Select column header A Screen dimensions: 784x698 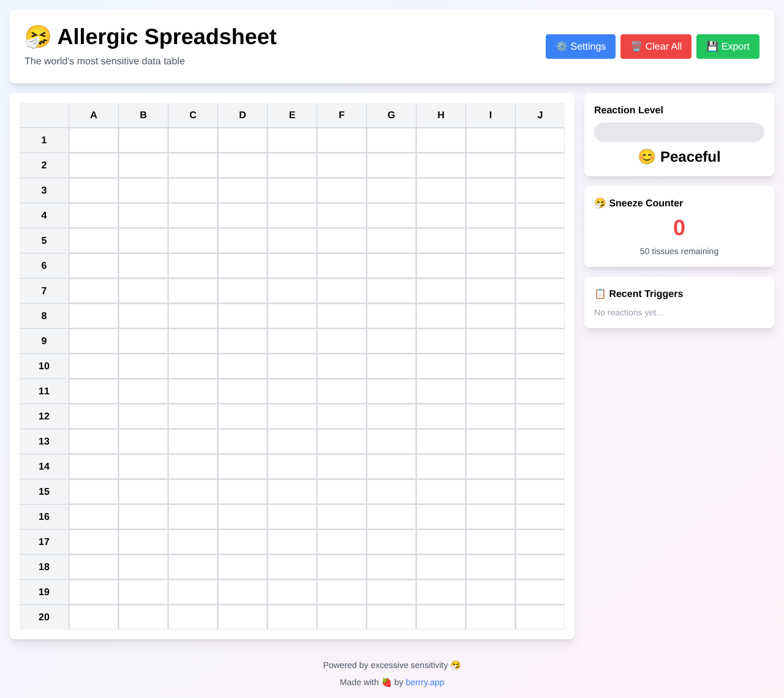click(x=93, y=114)
